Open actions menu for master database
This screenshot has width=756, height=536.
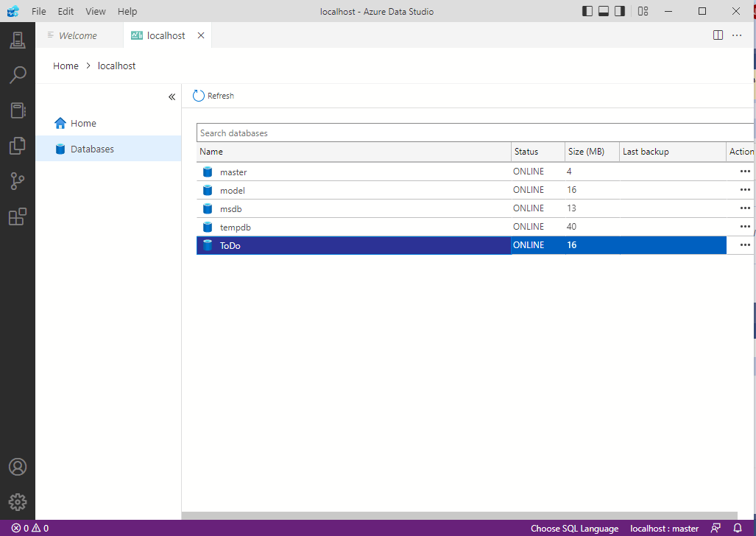[x=745, y=172]
